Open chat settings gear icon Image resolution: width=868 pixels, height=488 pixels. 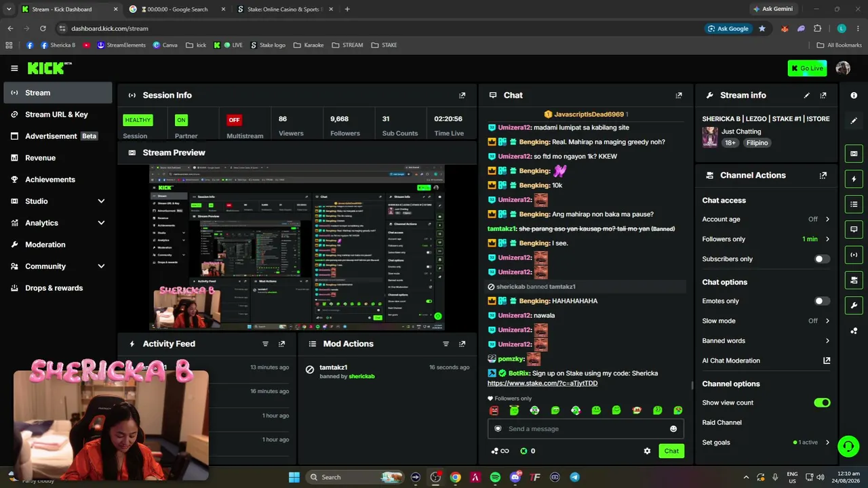click(x=647, y=451)
